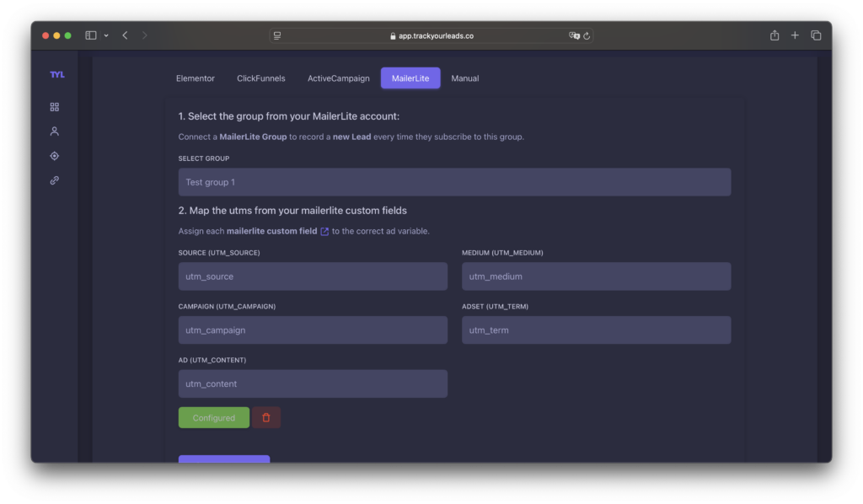Viewport: 863px width, 504px height.
Task: Open the Campaign utm_campaign field dropdown
Action: click(x=313, y=330)
